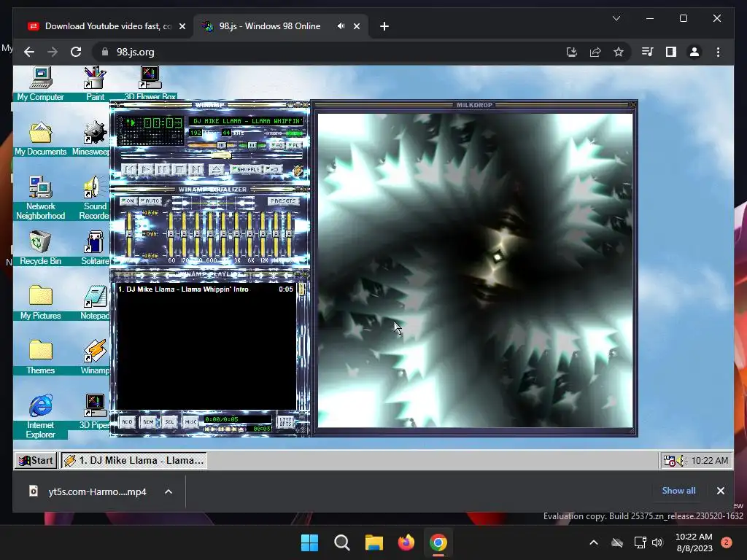The width and height of the screenshot is (747, 560).
Task: Toggle Shuffle in Winamp
Action: point(246,169)
